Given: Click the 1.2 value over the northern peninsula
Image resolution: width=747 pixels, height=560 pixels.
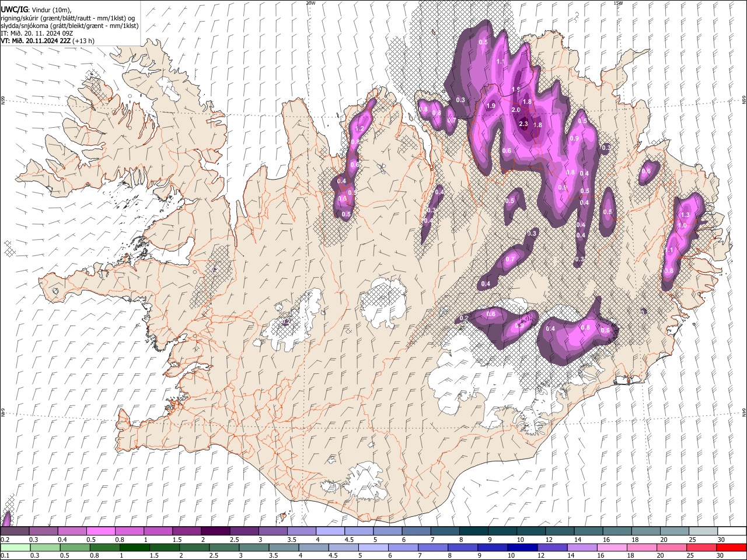Looking at the screenshot, I should click(x=359, y=128).
